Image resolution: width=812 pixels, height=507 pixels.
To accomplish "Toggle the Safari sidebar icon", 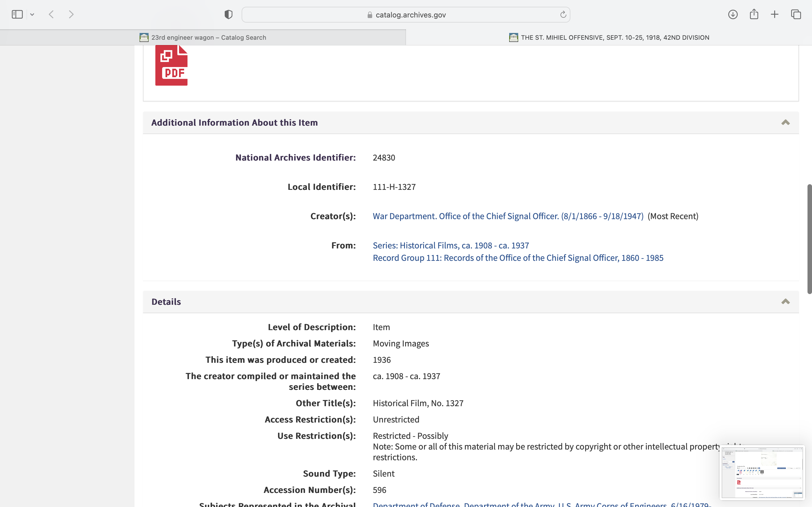I will (x=17, y=14).
